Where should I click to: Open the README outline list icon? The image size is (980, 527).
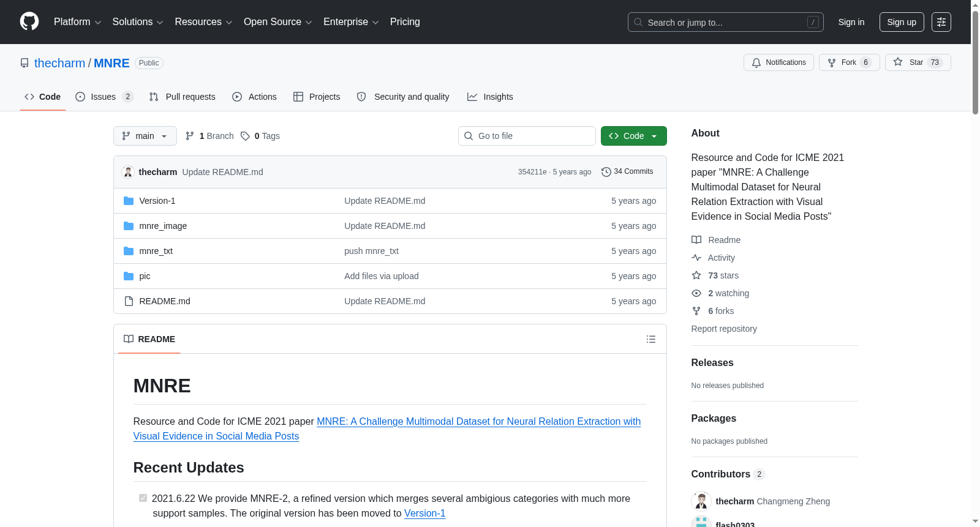coord(651,339)
